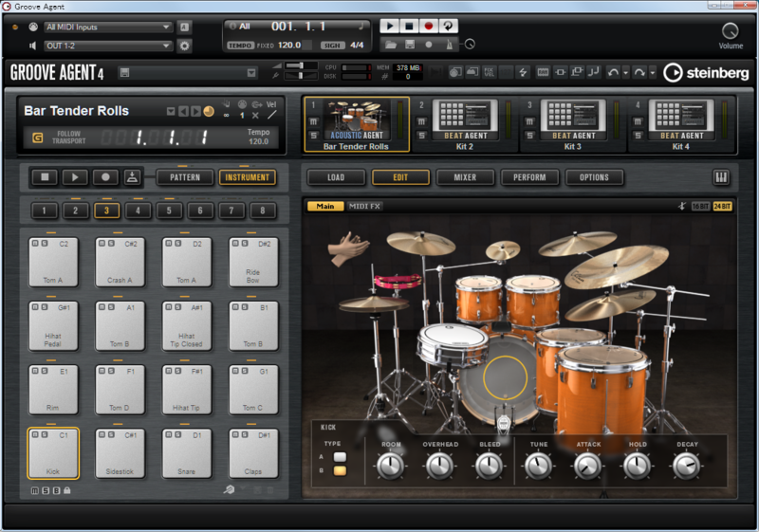Click the G follow transport icon
This screenshot has width=759, height=532.
pos(37,138)
